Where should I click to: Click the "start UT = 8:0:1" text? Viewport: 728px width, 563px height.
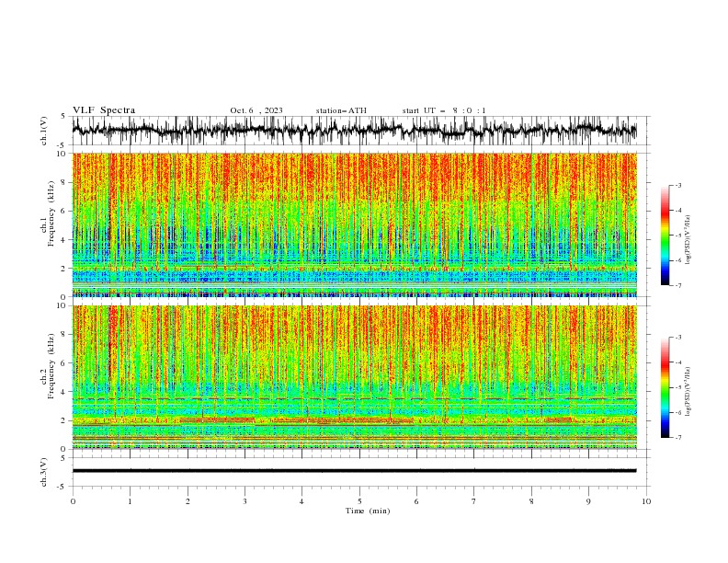444,110
